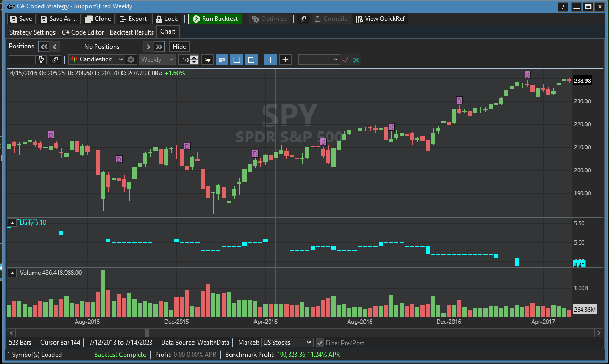Viewport: 609px width, 364px height.
Task: Go to previous position
Action: tap(54, 47)
